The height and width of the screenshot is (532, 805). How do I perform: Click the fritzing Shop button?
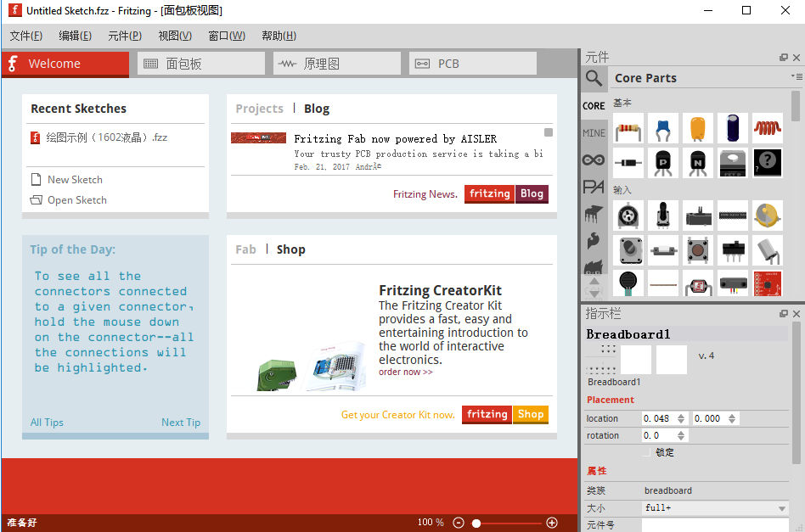click(505, 415)
